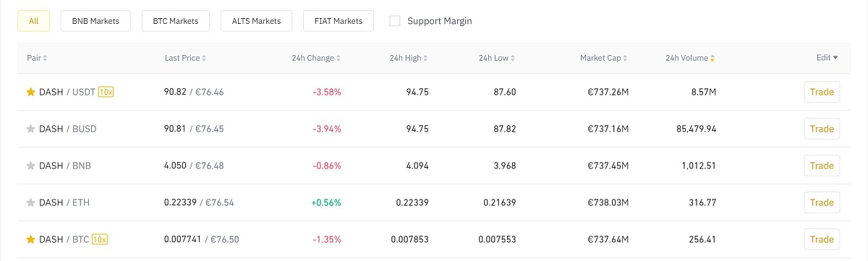Screen dimensions: 868x261
Task: Switch to the BNB Markets tab
Action: pyautogui.click(x=95, y=21)
